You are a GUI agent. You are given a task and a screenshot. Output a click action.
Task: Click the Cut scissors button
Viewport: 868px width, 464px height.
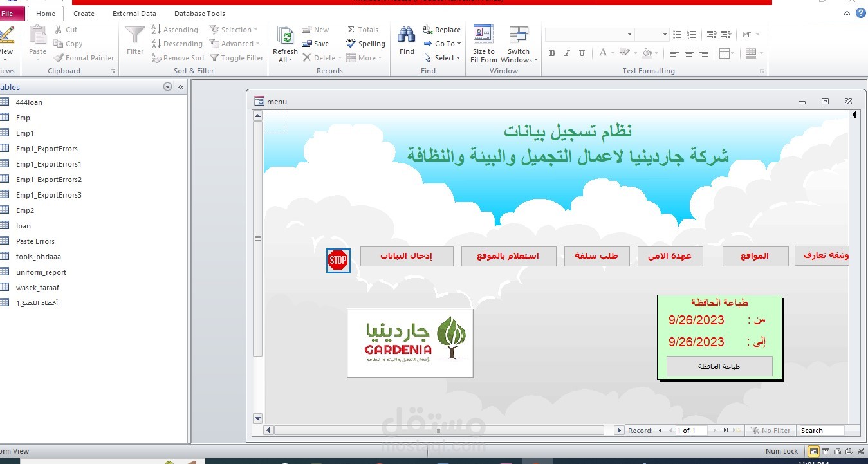66,30
